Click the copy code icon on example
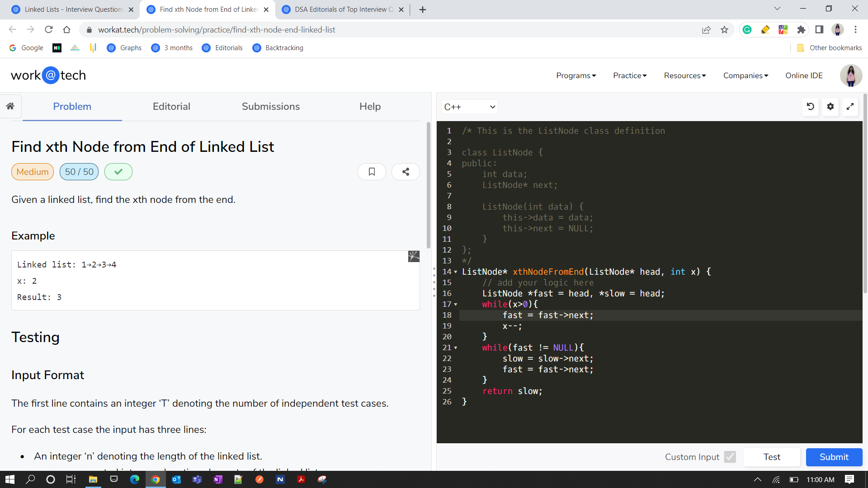868x488 pixels. (x=413, y=256)
